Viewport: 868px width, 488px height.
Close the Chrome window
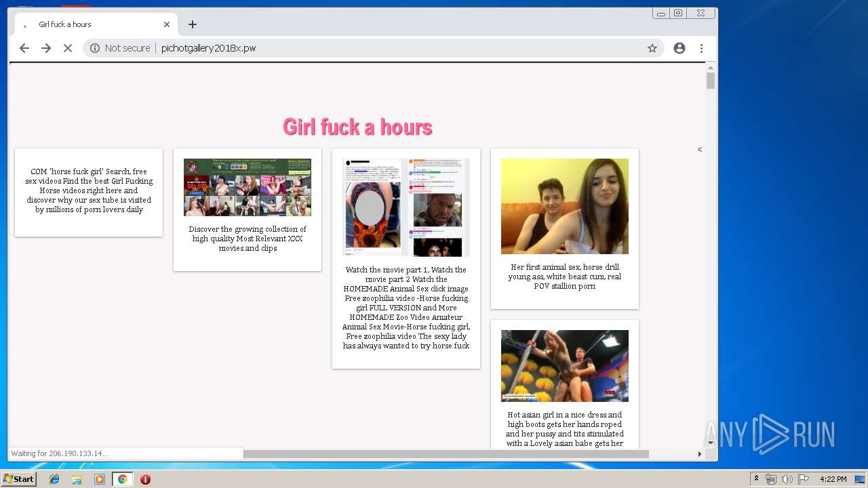point(701,13)
